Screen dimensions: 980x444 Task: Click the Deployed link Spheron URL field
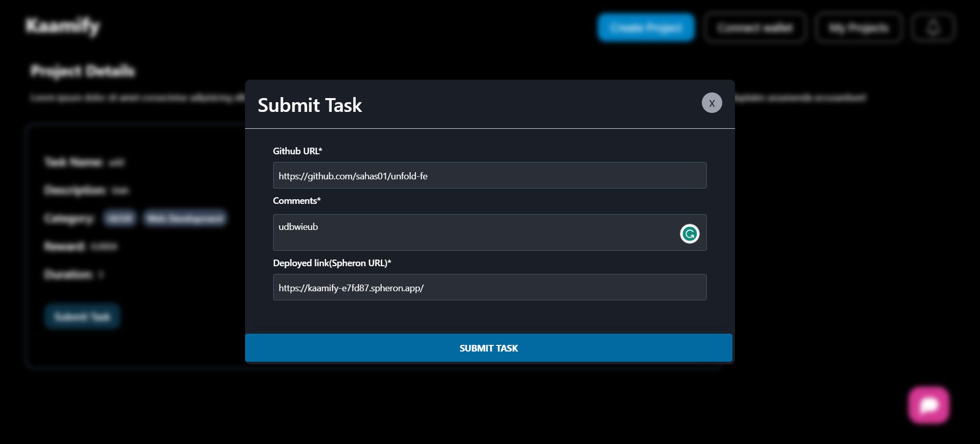click(489, 287)
